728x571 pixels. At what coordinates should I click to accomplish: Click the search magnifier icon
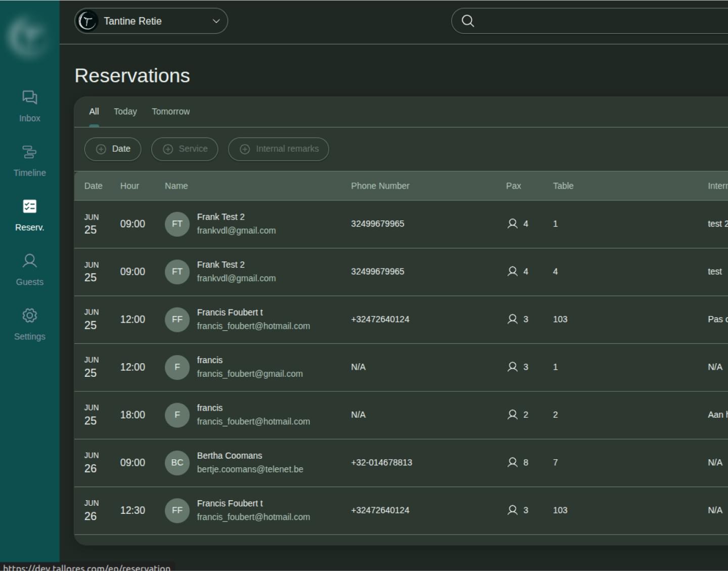coord(468,21)
